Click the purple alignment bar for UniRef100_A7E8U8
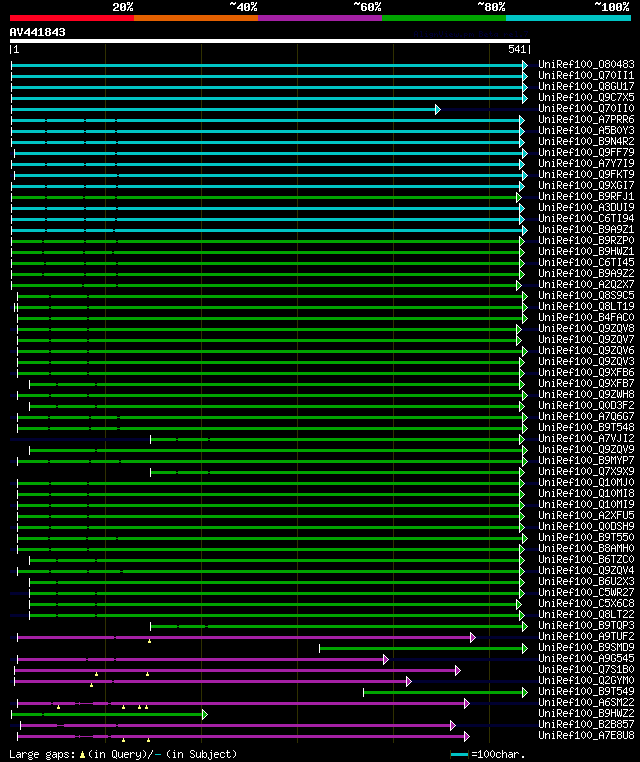The width and height of the screenshot is (640, 762). tap(243, 736)
